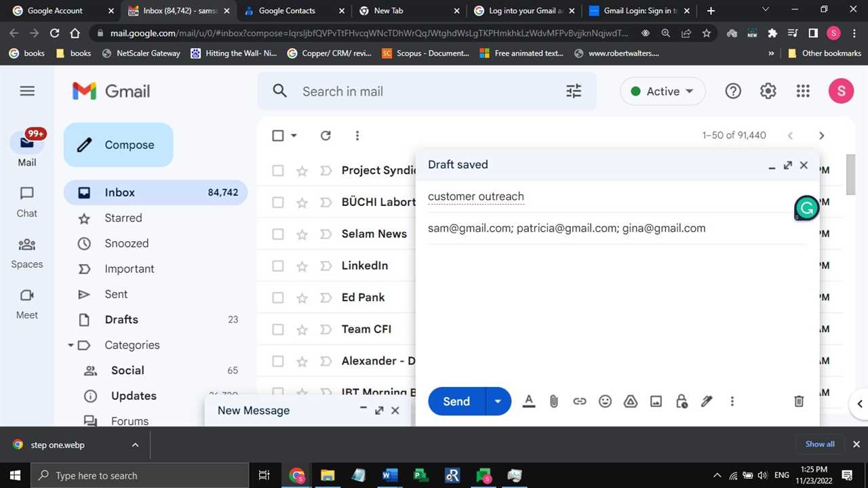Open the More options menu above inbox list

[357, 136]
